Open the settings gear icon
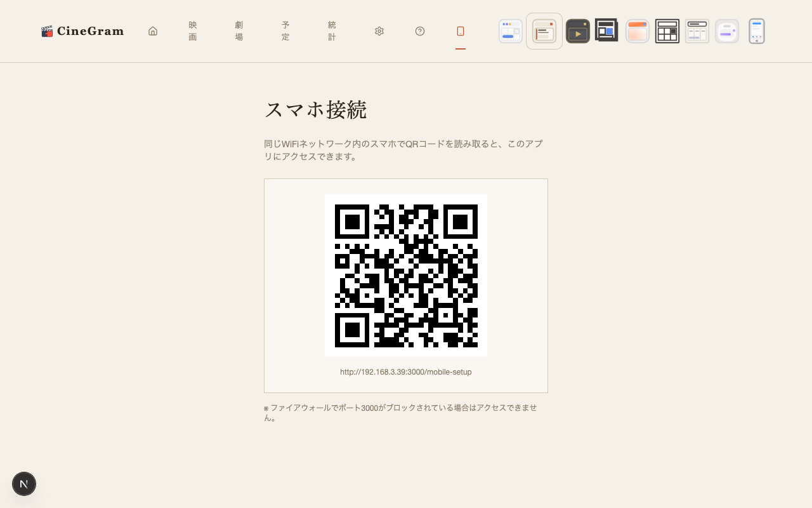 pyautogui.click(x=379, y=30)
